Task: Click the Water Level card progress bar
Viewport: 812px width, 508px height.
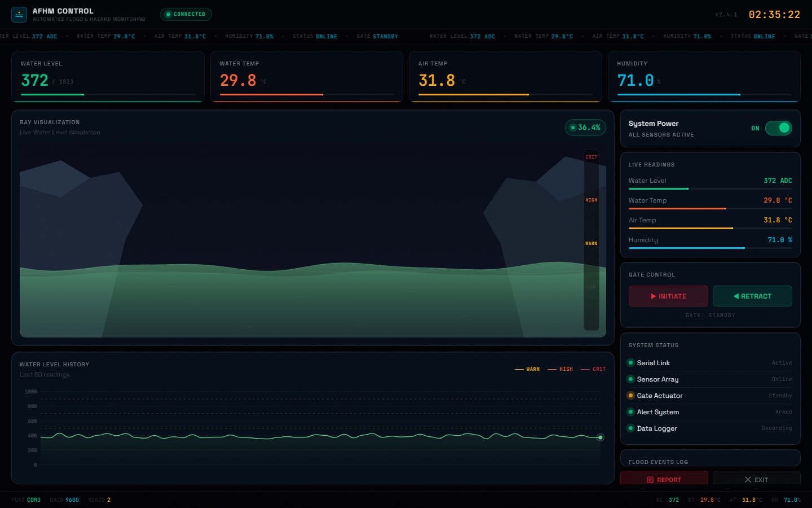Action: [x=108, y=94]
